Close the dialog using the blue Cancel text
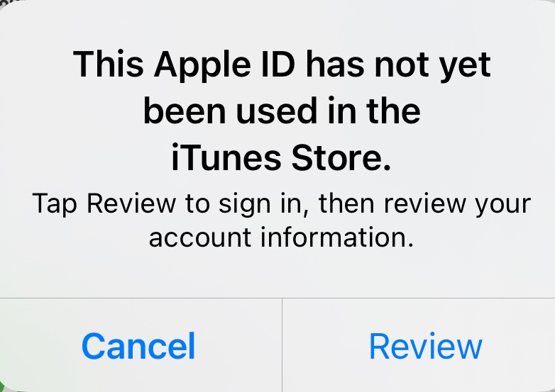The width and height of the screenshot is (555, 392). pos(138,346)
